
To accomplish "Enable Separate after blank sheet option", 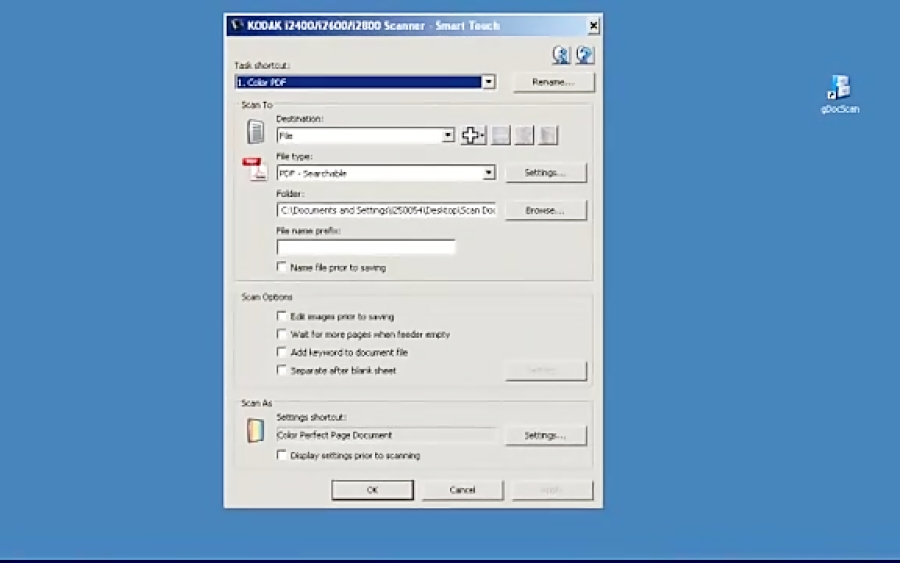I will (282, 370).
